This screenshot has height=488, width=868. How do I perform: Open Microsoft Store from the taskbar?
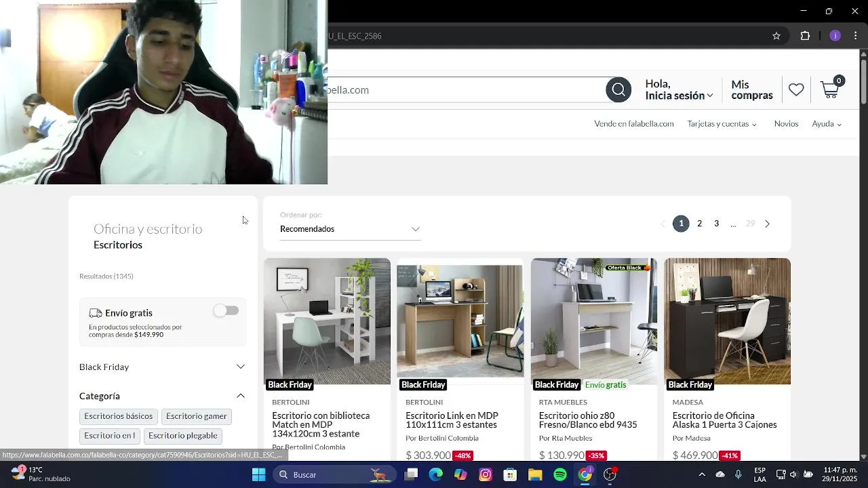[x=510, y=474]
